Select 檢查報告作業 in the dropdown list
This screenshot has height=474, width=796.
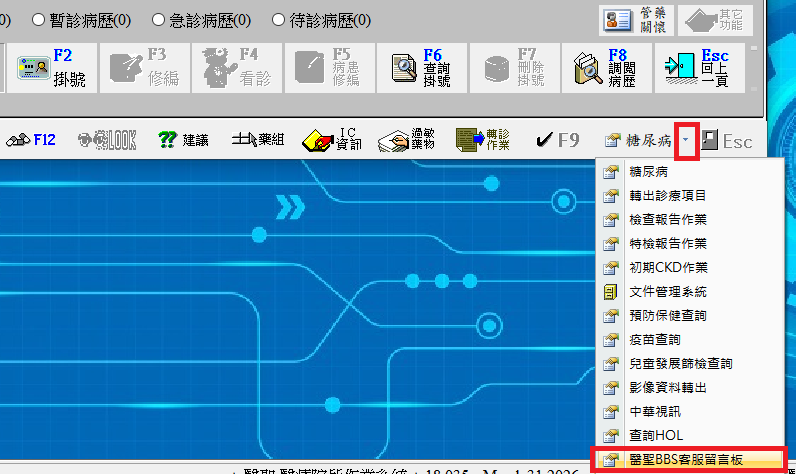pyautogui.click(x=668, y=219)
